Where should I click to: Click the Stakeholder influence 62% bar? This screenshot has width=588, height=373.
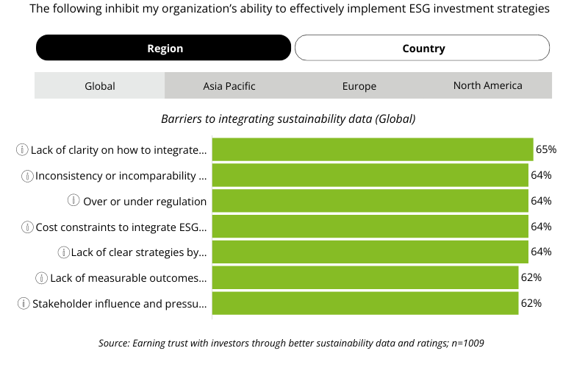pos(365,303)
